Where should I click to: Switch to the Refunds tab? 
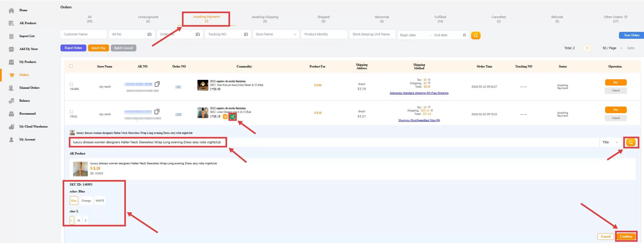557,19
